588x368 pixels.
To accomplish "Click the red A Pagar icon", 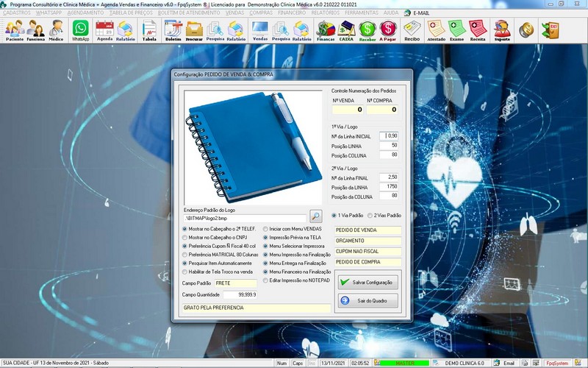I will point(388,30).
